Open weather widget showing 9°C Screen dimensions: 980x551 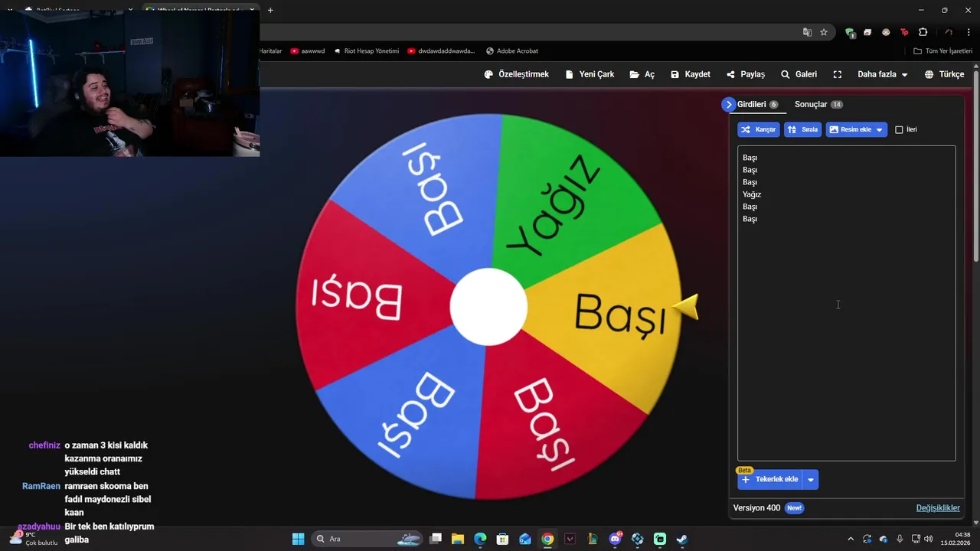(x=35, y=539)
